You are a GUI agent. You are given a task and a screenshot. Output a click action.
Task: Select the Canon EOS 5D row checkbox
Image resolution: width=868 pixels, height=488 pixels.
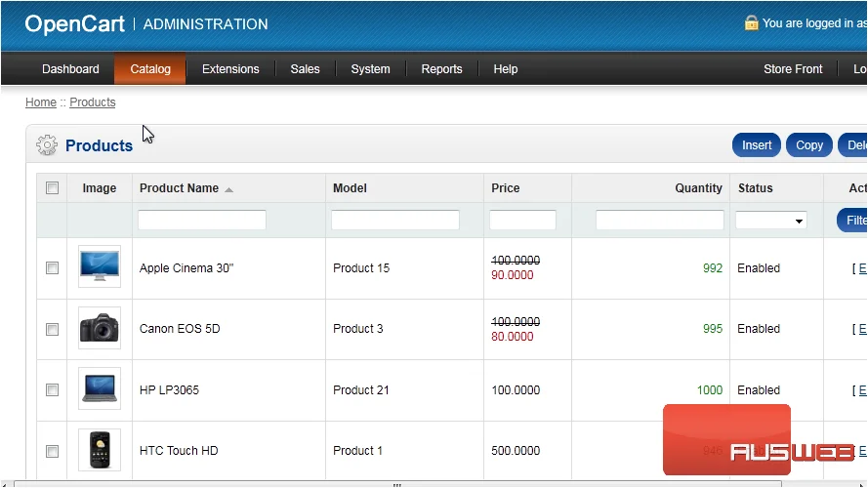click(x=52, y=329)
